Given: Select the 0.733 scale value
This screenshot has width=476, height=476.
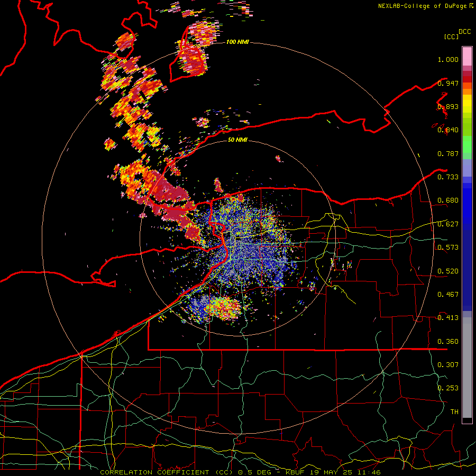Looking at the screenshot, I should (448, 177).
